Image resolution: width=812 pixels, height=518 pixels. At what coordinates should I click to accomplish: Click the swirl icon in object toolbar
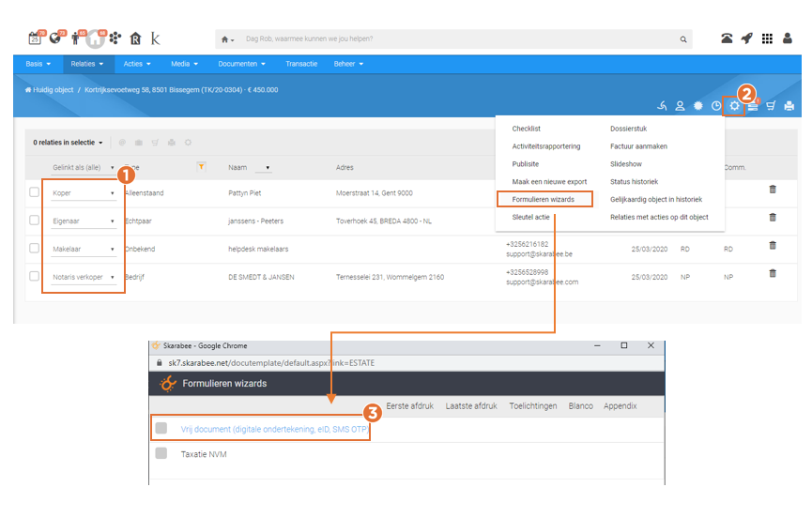coord(662,105)
